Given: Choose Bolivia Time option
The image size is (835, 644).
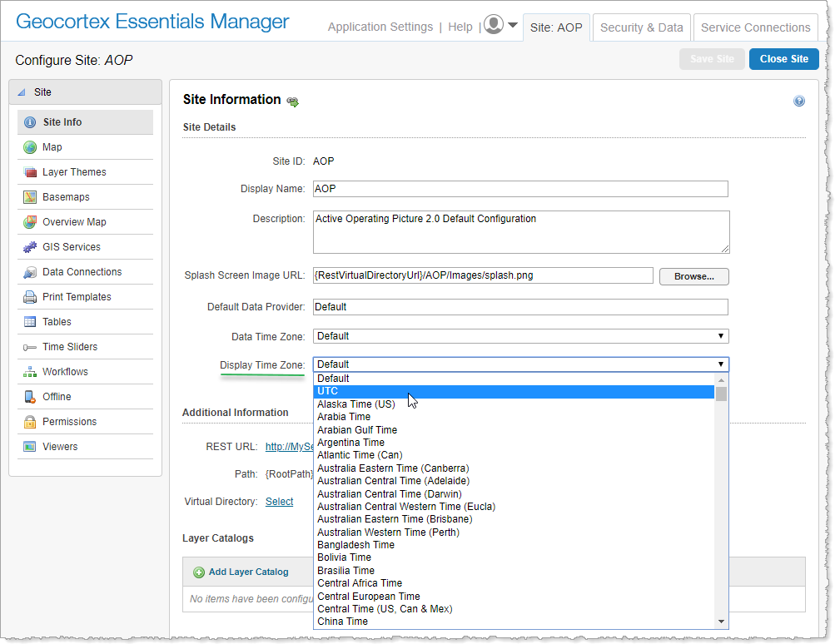Looking at the screenshot, I should (514, 557).
